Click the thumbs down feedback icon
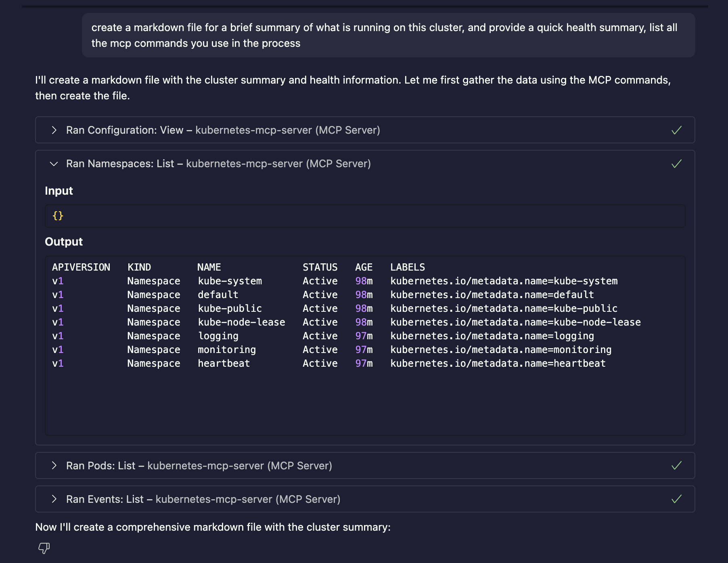This screenshot has width=728, height=563. point(44,548)
